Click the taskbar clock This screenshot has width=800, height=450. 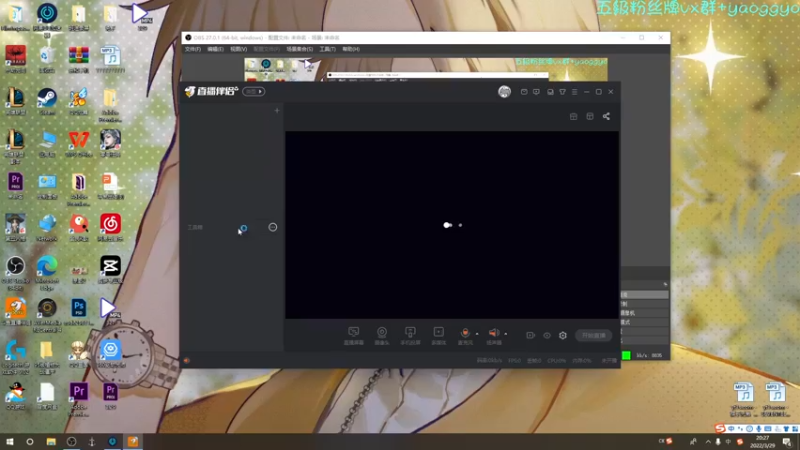[763, 442]
